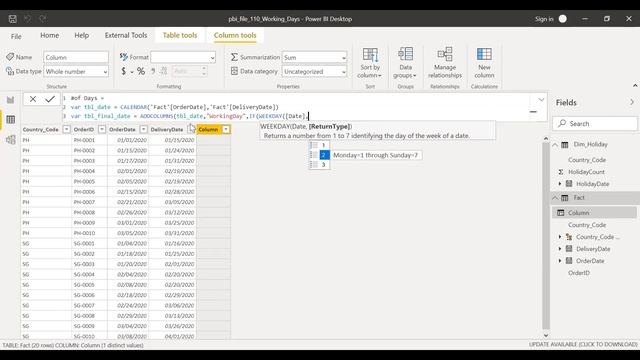The image size is (640, 360).
Task: Click update available status message
Action: [583, 344]
